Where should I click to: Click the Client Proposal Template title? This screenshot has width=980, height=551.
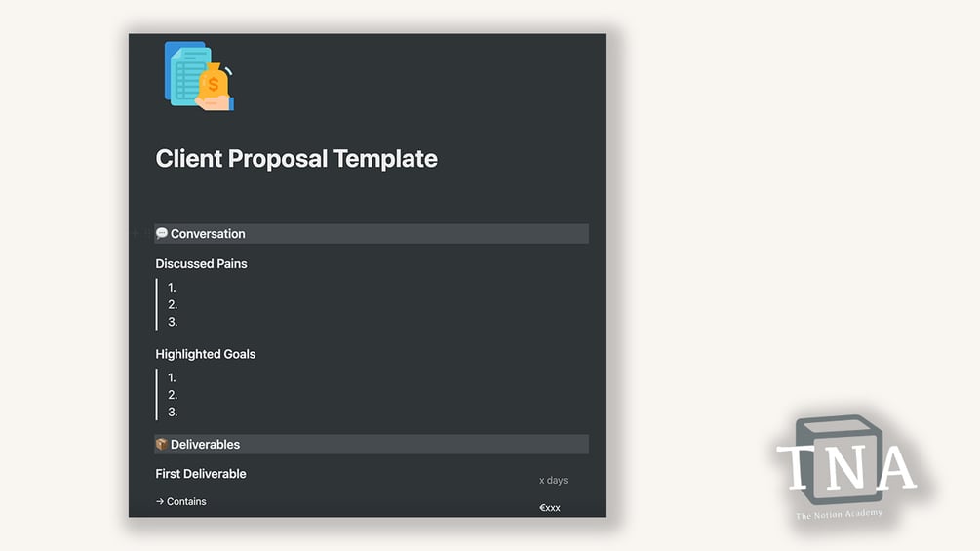[296, 159]
